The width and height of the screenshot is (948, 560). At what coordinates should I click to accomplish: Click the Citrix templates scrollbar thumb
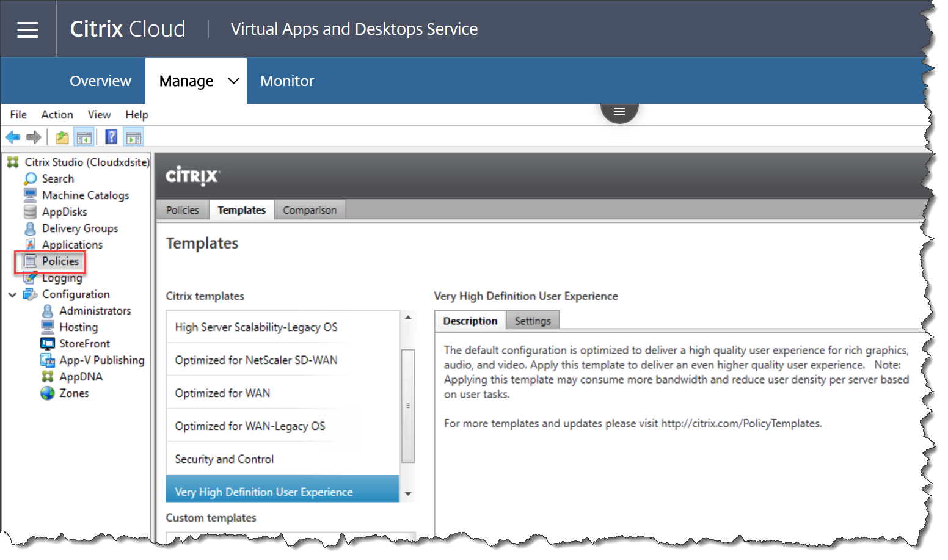[408, 405]
